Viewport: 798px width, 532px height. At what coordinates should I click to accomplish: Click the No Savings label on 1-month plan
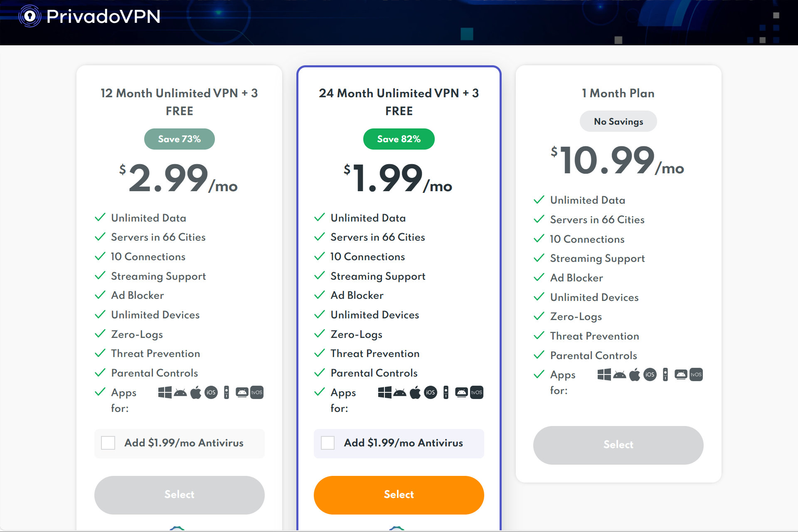618,122
